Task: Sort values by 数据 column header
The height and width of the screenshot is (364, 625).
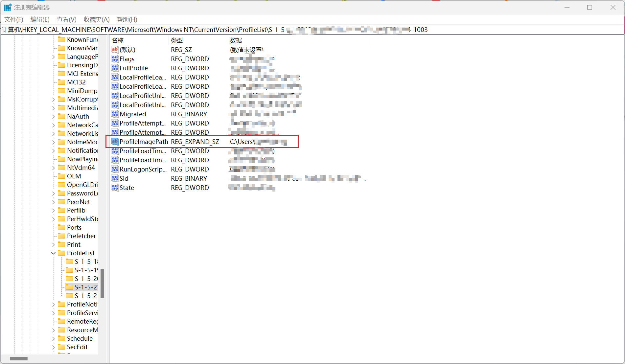Action: (299, 40)
